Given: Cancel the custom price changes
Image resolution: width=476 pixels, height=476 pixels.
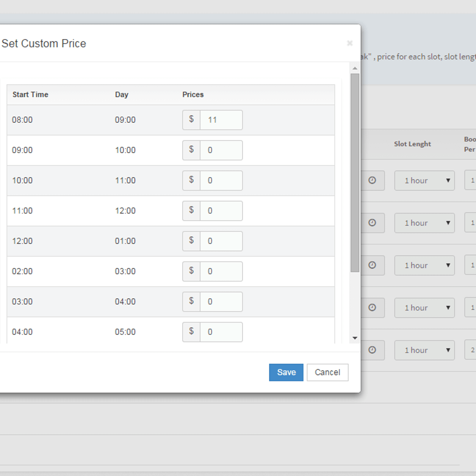Looking at the screenshot, I should click(327, 372).
